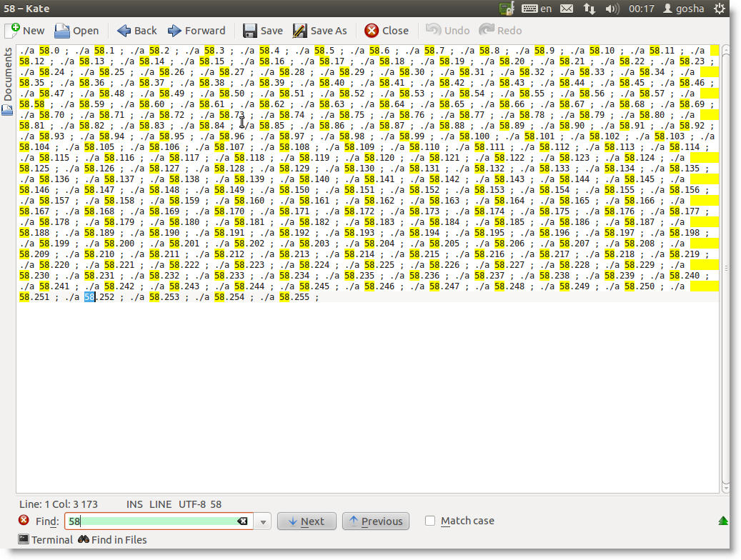
Task: Go Back to the previous document
Action: coord(136,31)
